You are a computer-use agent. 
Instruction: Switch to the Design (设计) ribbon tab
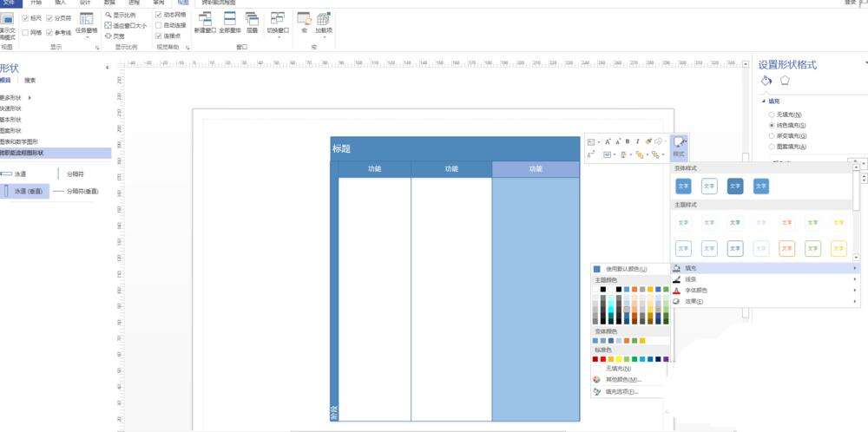pos(85,3)
